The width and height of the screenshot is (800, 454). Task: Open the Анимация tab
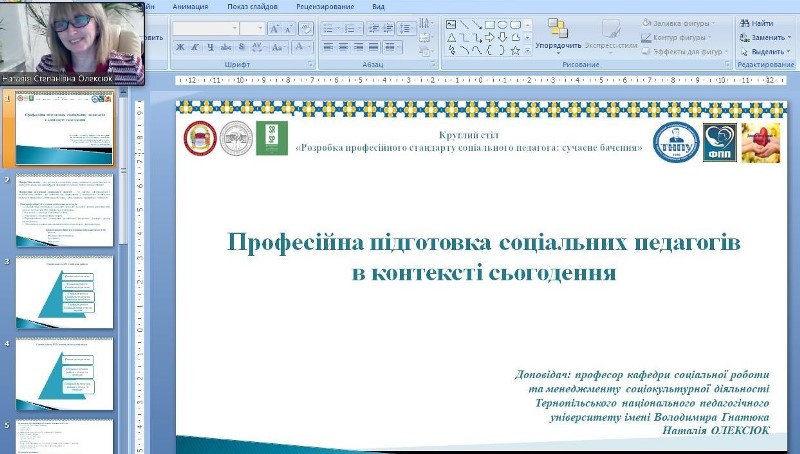(190, 7)
